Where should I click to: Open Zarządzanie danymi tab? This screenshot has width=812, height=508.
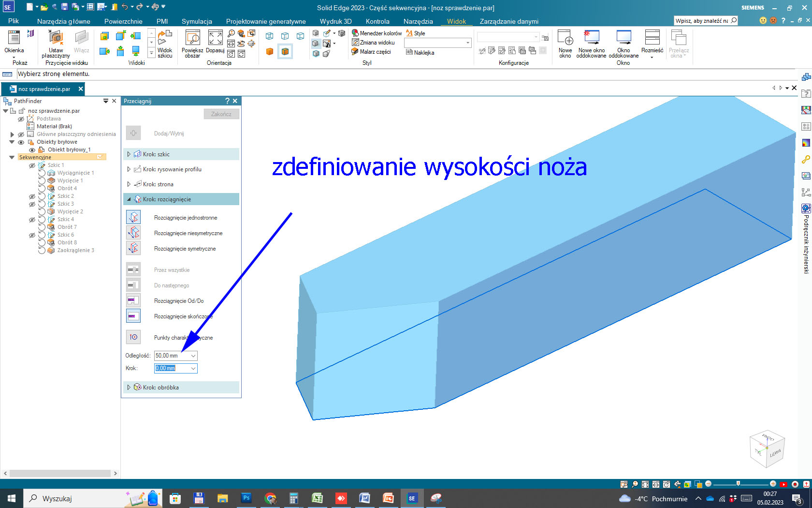point(509,21)
